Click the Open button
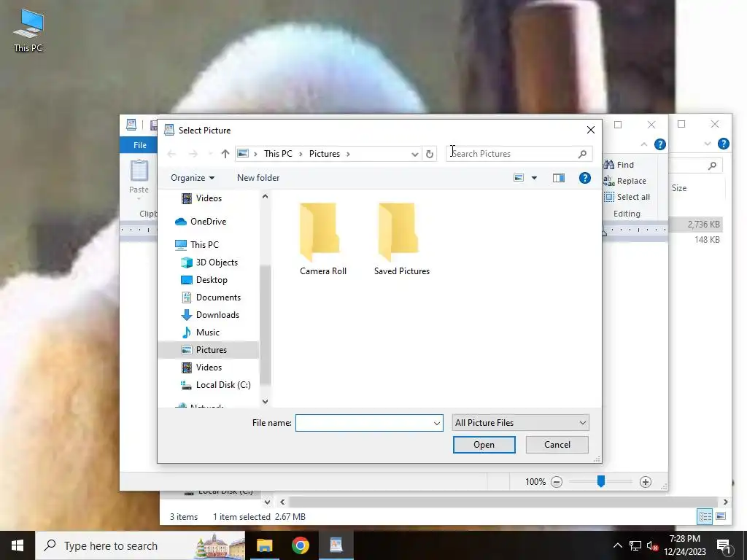The height and width of the screenshot is (560, 747). (x=484, y=445)
